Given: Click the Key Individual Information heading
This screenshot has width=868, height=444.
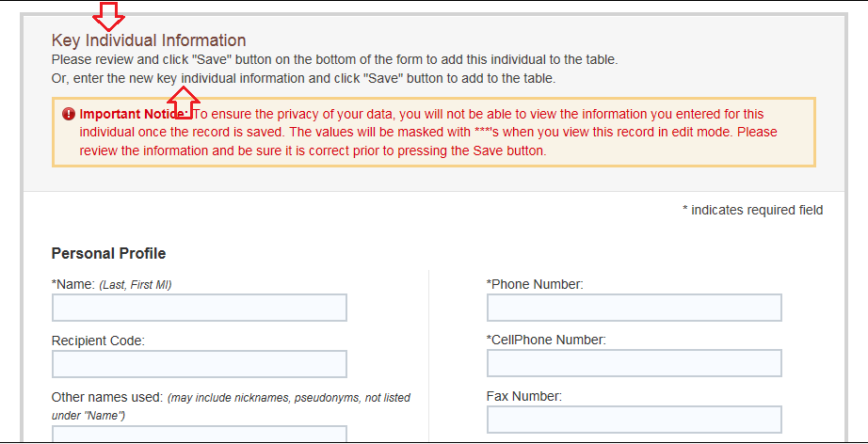Looking at the screenshot, I should (x=149, y=40).
